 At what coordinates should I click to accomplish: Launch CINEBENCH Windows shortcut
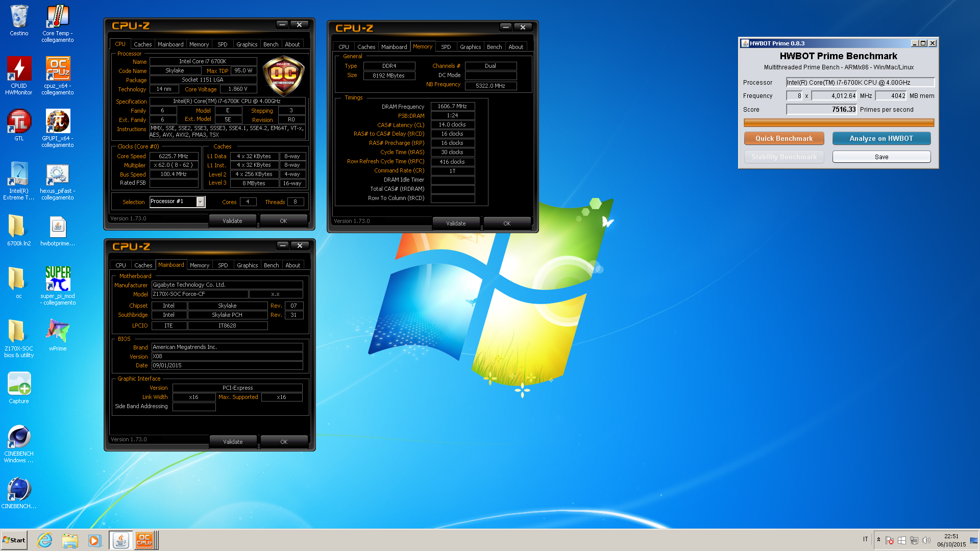(x=19, y=443)
